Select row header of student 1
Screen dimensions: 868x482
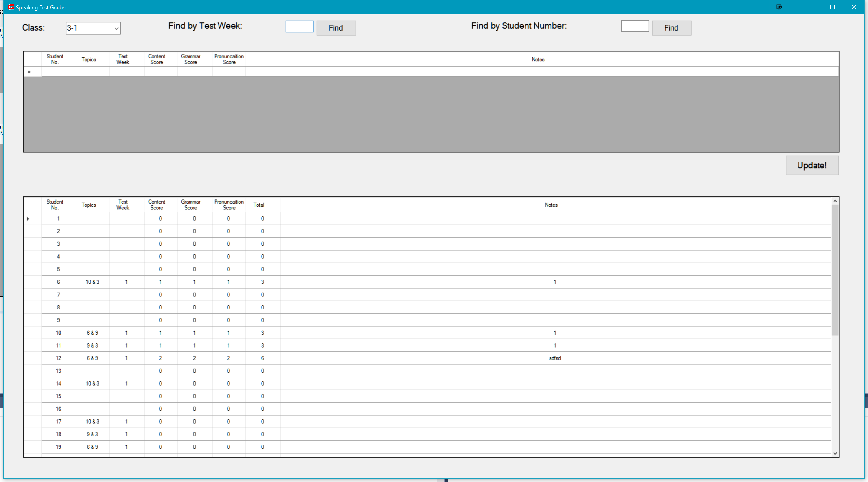(33, 218)
